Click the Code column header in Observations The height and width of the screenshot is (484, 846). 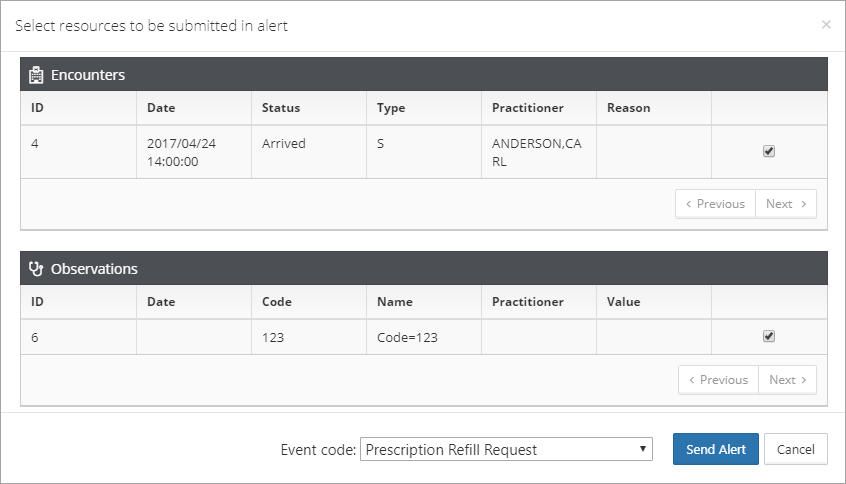coord(277,302)
